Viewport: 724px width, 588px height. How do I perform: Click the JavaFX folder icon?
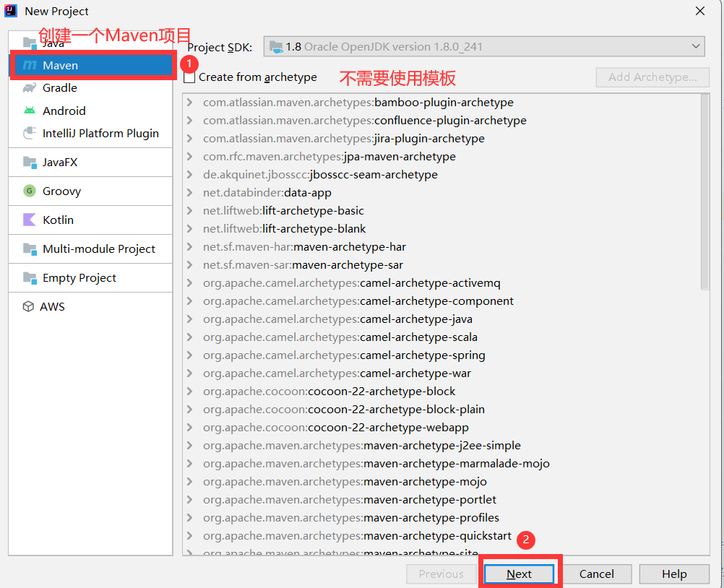30,162
